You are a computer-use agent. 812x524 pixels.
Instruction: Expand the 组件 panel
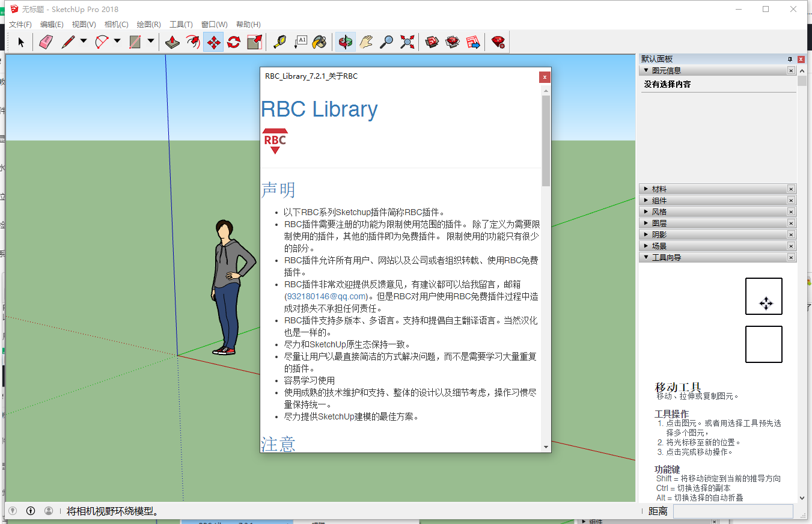pyautogui.click(x=646, y=200)
